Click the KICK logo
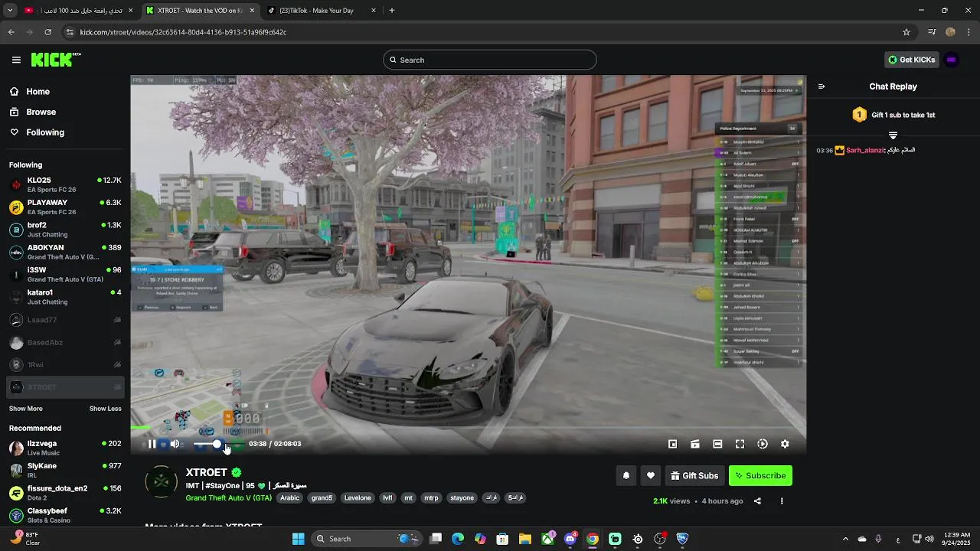 (x=55, y=60)
